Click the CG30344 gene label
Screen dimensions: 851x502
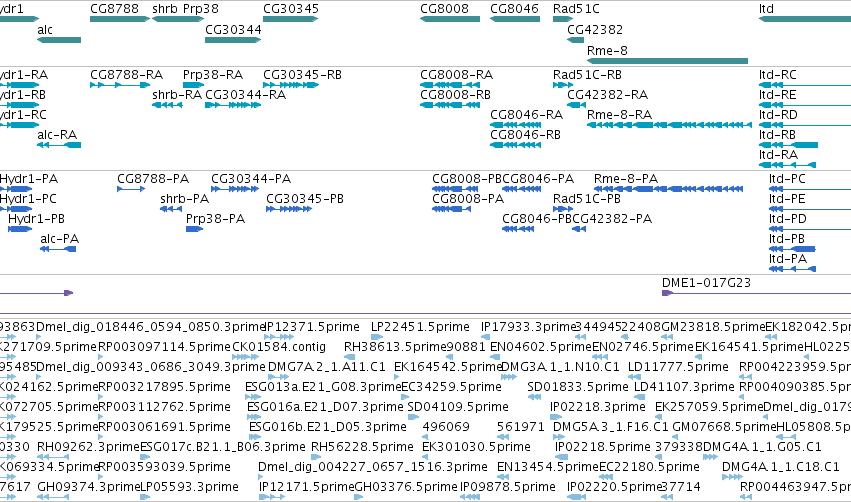[x=233, y=29]
